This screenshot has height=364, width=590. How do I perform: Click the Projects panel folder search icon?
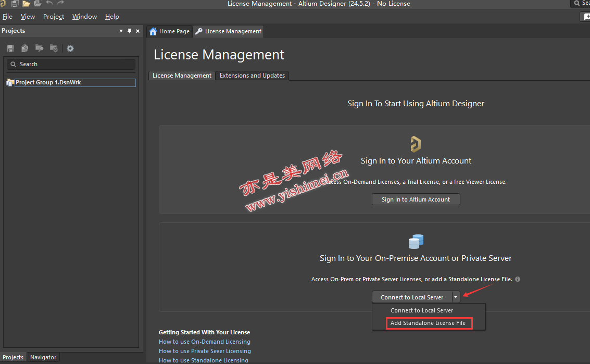tap(39, 48)
